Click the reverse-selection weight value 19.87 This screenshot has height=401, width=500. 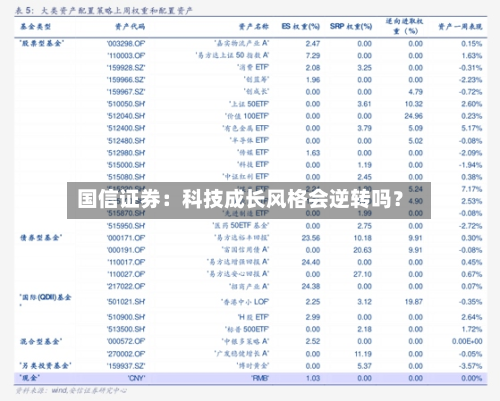(x=413, y=302)
